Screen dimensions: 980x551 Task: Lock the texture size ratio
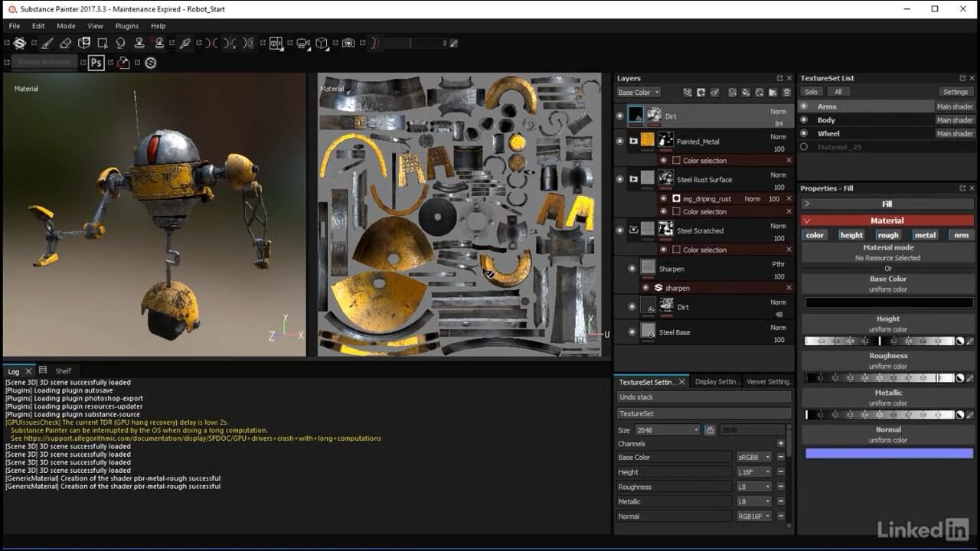click(x=710, y=430)
